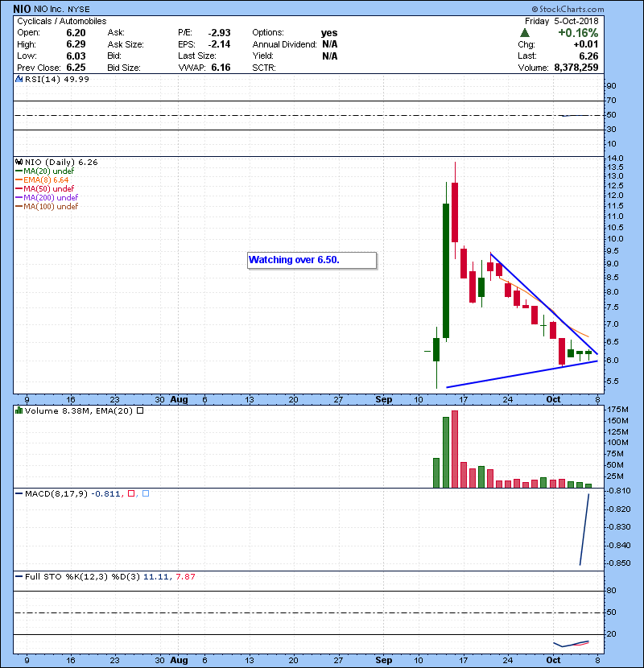This screenshot has height=668, width=644.
Task: Select the MA(20) undef legend entry
Action: point(45,171)
